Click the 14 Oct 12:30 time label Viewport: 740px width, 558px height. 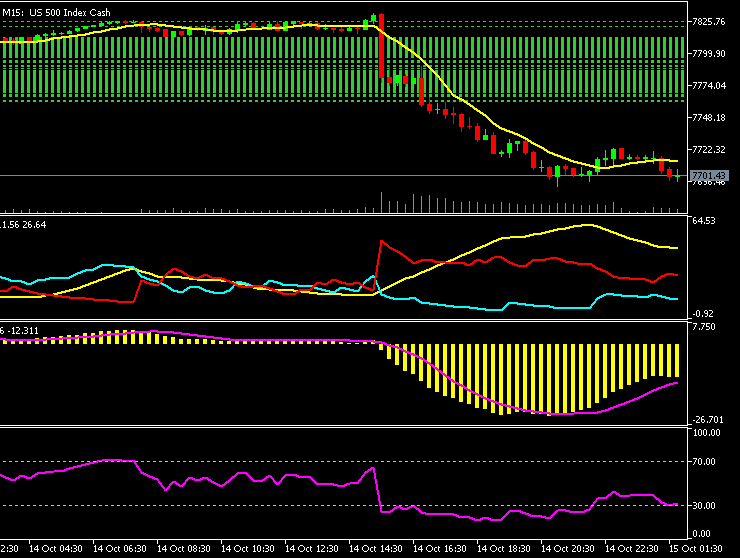[311, 549]
